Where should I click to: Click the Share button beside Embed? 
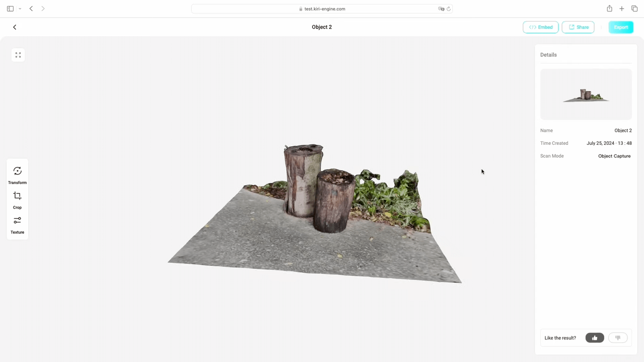[x=578, y=27]
